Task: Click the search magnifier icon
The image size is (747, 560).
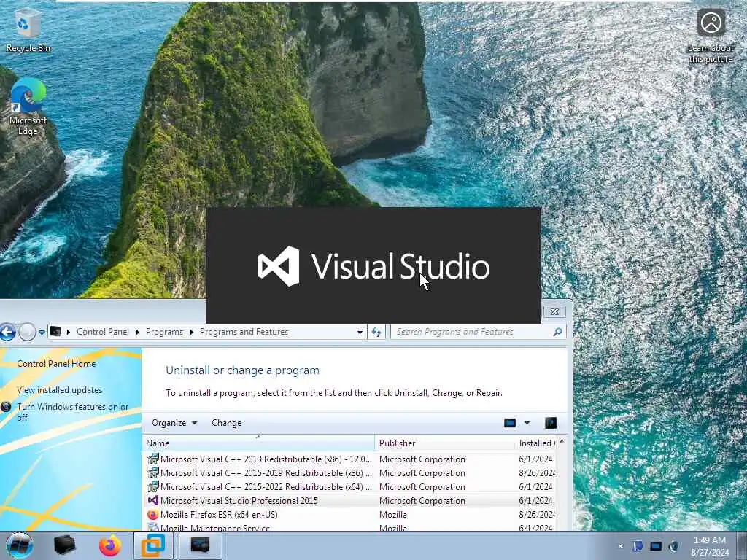Action: point(557,332)
